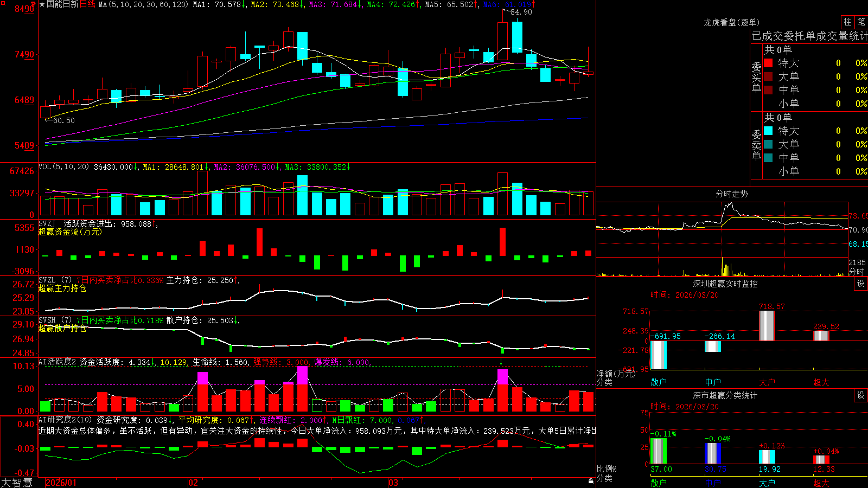Click the 散户持仓: 25.503 readout

(203, 320)
